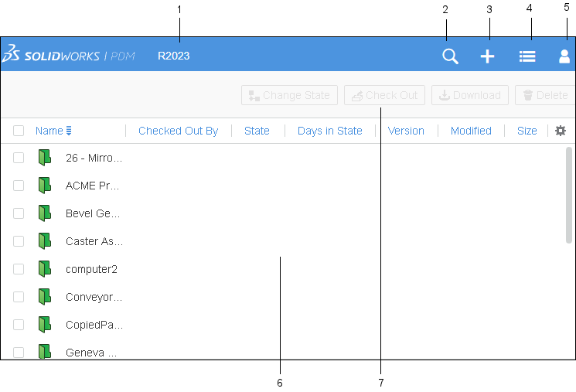
Task: Toggle the select-all checkbox in header
Action: (x=19, y=131)
